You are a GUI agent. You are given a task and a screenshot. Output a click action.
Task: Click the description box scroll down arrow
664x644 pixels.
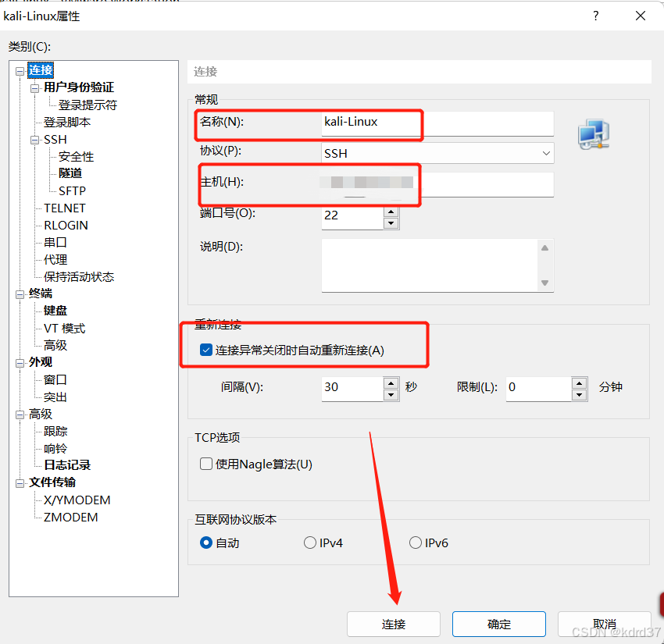545,283
